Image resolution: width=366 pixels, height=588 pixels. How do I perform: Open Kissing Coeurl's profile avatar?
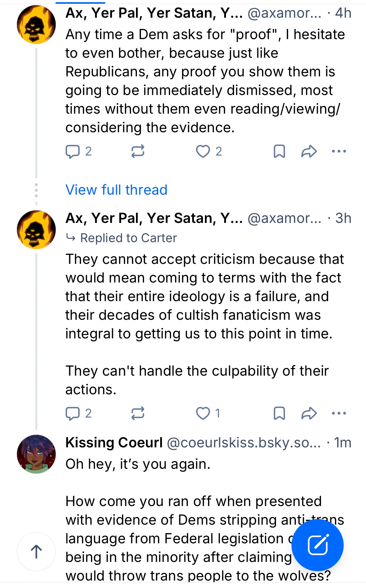[x=36, y=454]
